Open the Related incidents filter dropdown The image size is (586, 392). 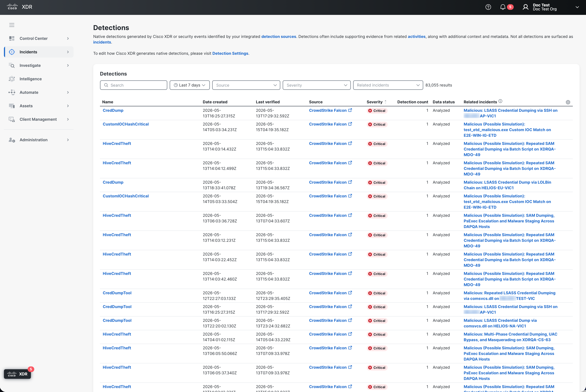click(x=388, y=85)
